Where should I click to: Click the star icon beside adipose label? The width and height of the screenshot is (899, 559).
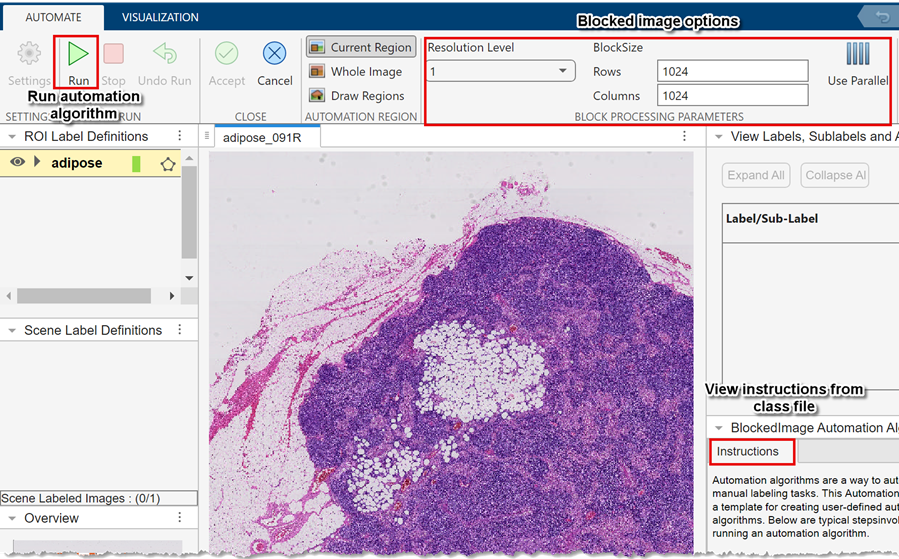click(168, 164)
